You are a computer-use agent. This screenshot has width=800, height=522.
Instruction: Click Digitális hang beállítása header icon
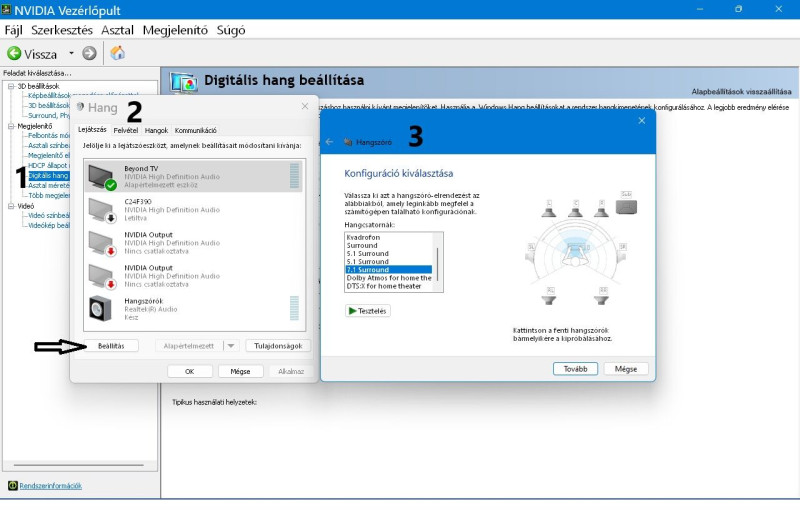point(184,82)
